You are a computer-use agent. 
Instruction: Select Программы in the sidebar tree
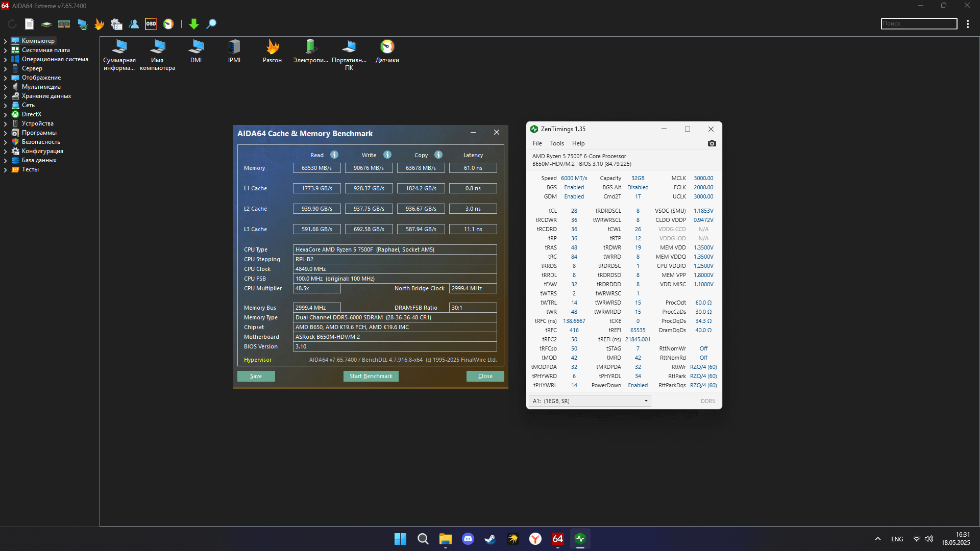(x=39, y=133)
